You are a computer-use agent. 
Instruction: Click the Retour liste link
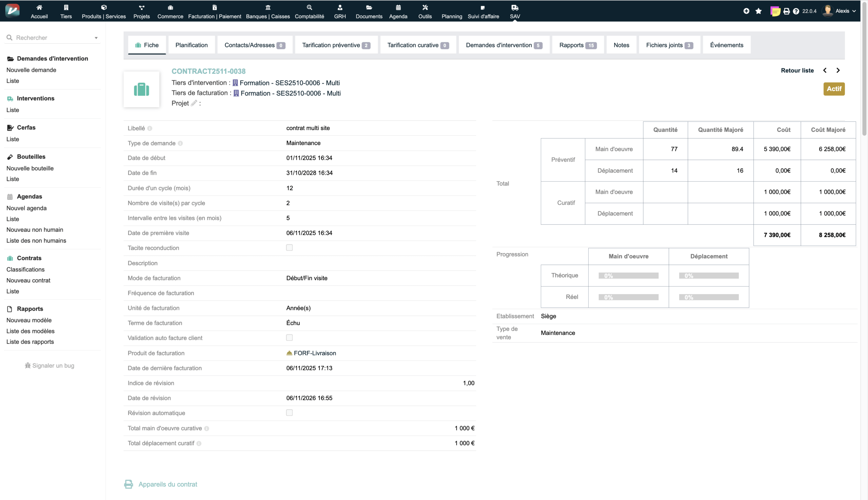pos(797,70)
